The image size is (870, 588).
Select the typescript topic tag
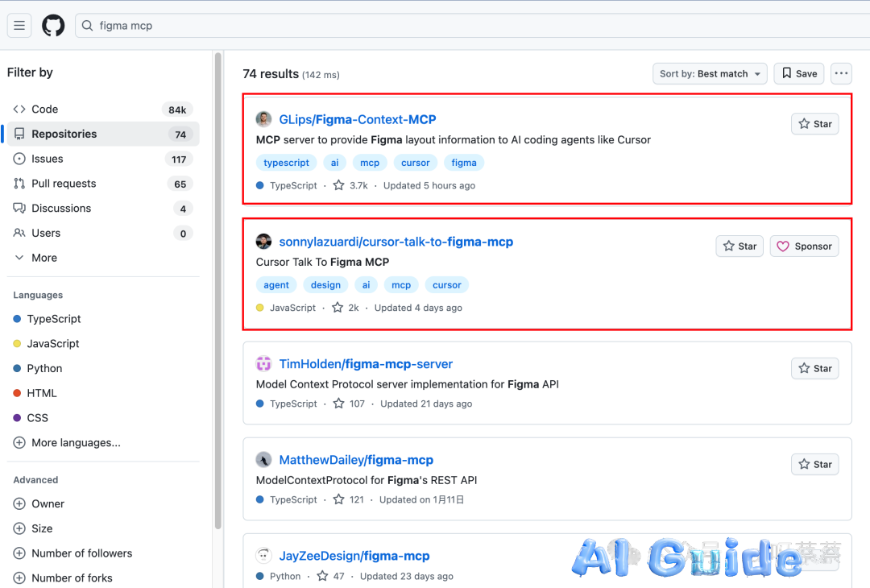[x=286, y=163]
